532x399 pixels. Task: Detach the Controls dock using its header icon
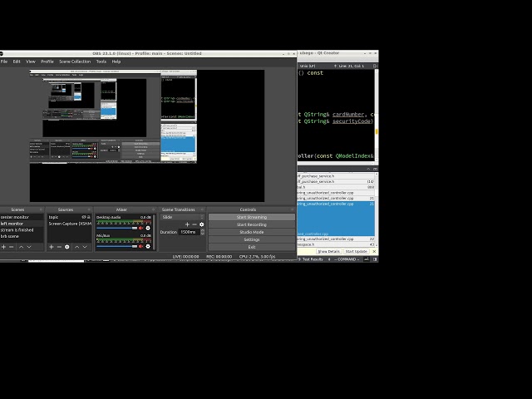pyautogui.click(x=293, y=209)
